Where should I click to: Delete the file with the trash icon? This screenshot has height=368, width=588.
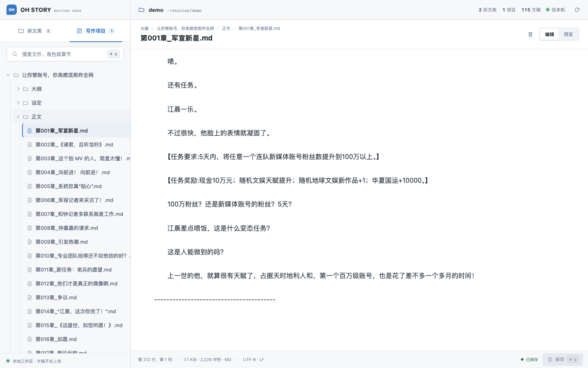click(530, 34)
